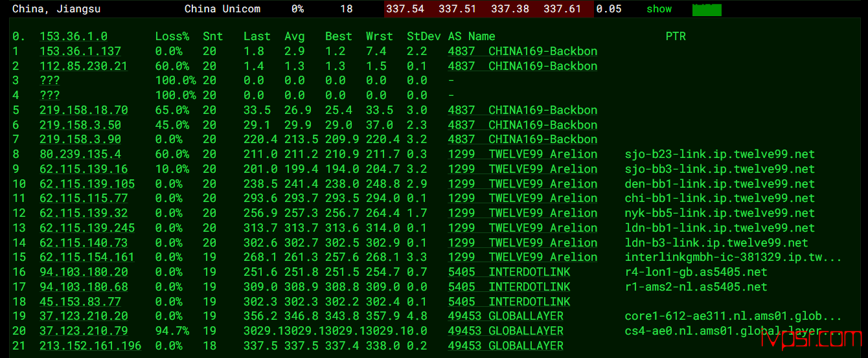Click AS 4837 CHINA169-Backbon on hop 2
Viewport: 868px width, 358px height.
(523, 66)
